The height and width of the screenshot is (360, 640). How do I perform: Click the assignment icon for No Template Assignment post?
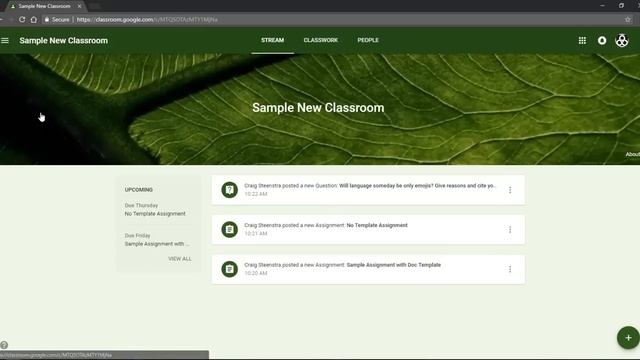[229, 229]
